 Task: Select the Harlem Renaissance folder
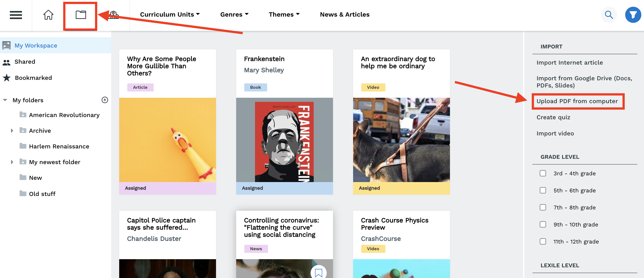click(x=59, y=146)
